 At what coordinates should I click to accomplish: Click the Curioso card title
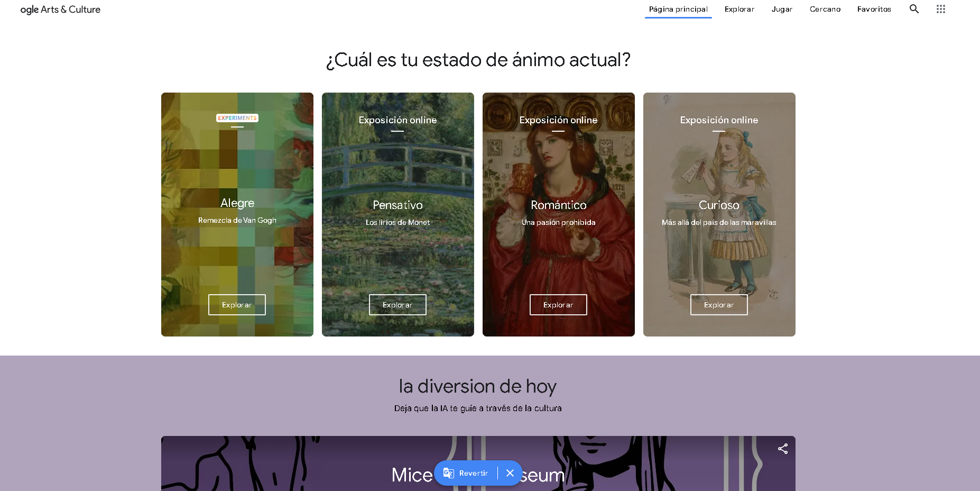[719, 205]
